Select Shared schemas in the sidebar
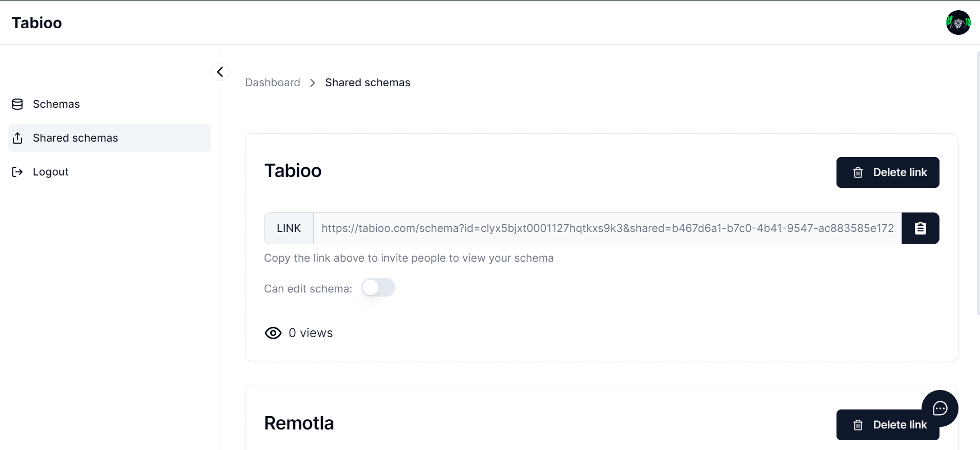980x450 pixels. tap(75, 138)
